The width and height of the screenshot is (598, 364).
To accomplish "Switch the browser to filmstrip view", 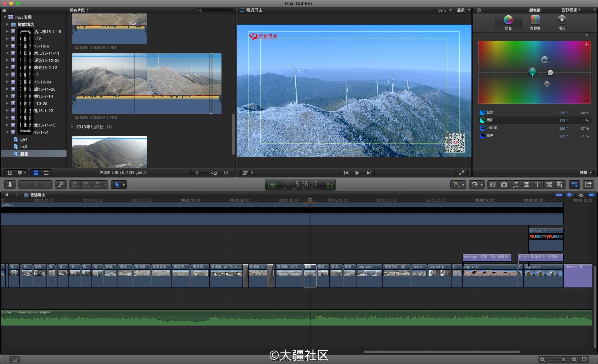I will point(35,172).
